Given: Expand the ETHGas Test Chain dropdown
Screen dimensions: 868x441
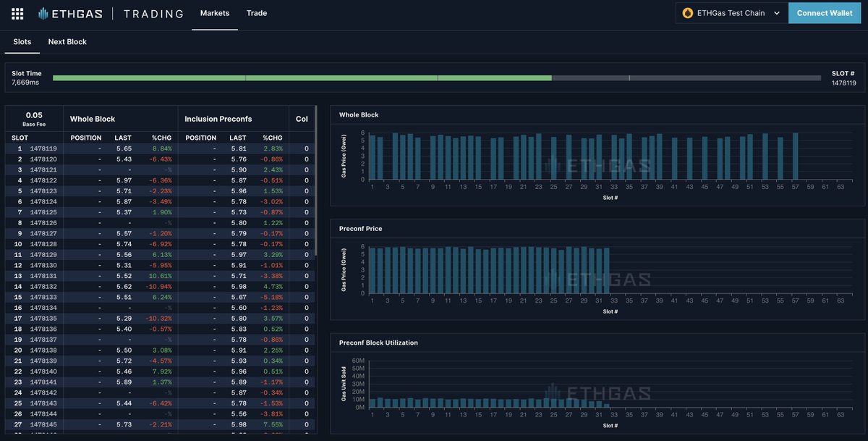Looking at the screenshot, I should point(776,13).
